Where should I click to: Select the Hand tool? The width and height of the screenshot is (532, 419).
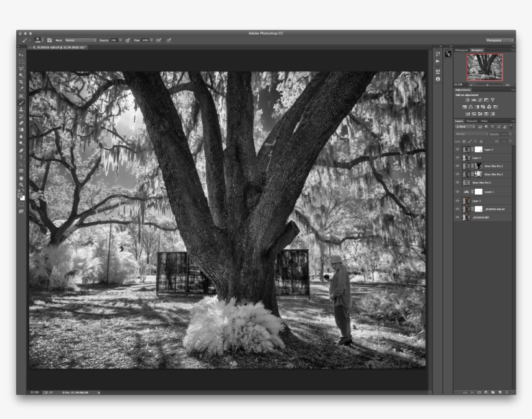(x=21, y=178)
